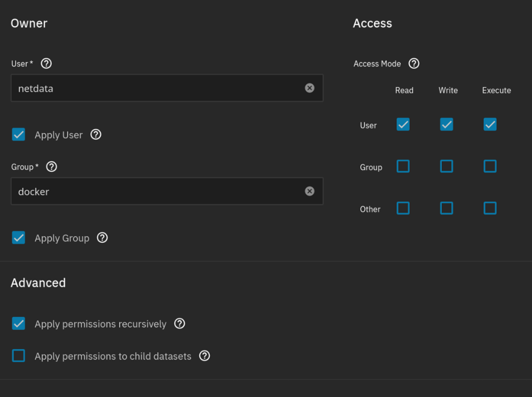This screenshot has height=397, width=532.
Task: Show help for Apply permissions recursively
Action: coord(179,323)
